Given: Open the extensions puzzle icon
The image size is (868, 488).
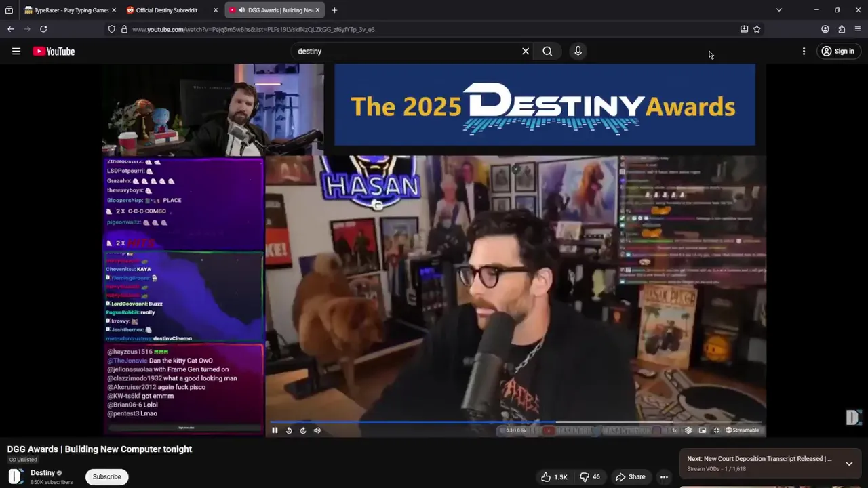Looking at the screenshot, I should click(x=842, y=29).
